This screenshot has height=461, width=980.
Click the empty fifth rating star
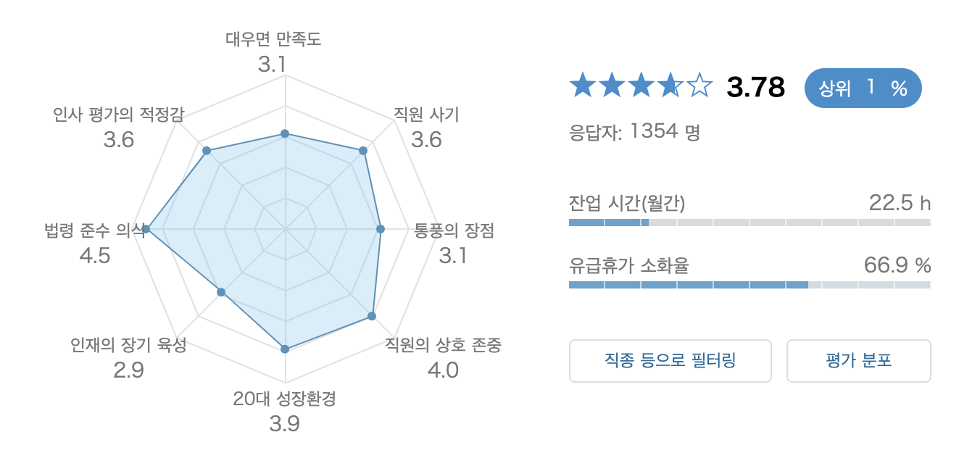click(699, 86)
